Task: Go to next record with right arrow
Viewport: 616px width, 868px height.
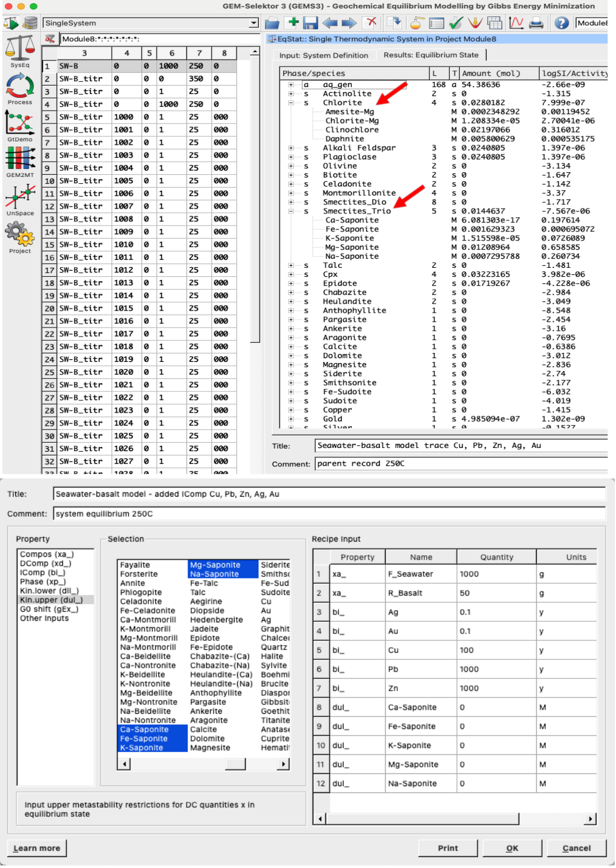Action: pos(349,23)
